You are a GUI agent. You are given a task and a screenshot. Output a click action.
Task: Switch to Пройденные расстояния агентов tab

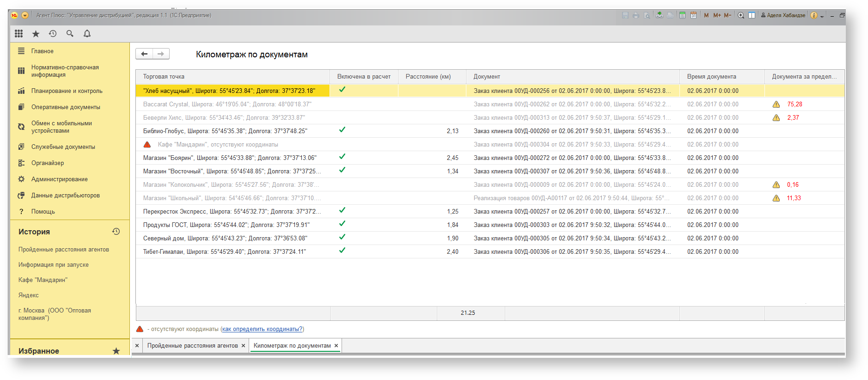tap(192, 345)
